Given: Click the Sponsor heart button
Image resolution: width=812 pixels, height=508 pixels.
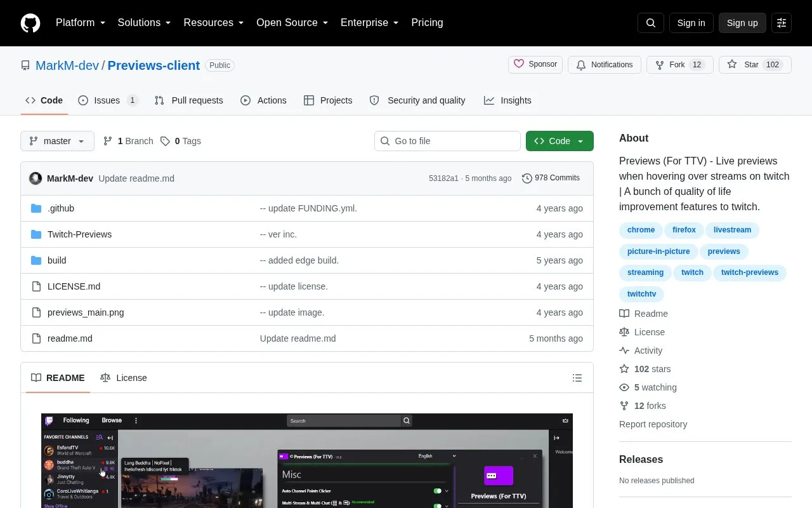Looking at the screenshot, I should (x=535, y=65).
